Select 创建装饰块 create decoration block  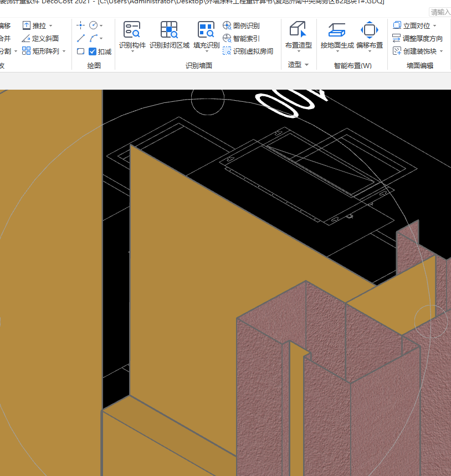[x=415, y=51]
